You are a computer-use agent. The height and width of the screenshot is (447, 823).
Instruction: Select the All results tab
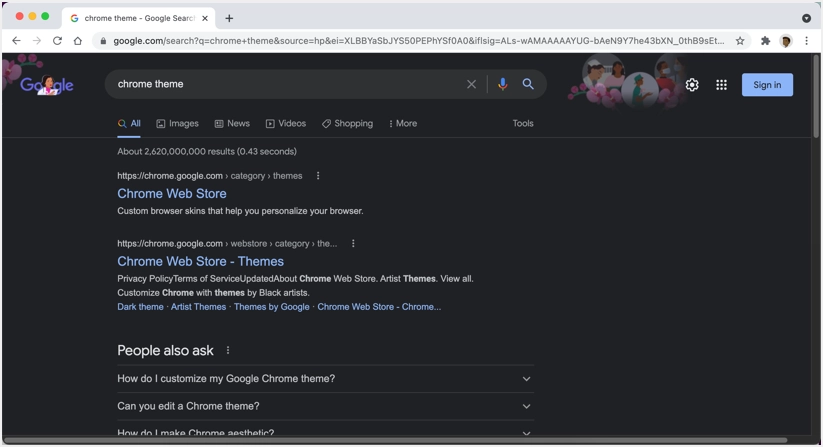[x=129, y=124]
